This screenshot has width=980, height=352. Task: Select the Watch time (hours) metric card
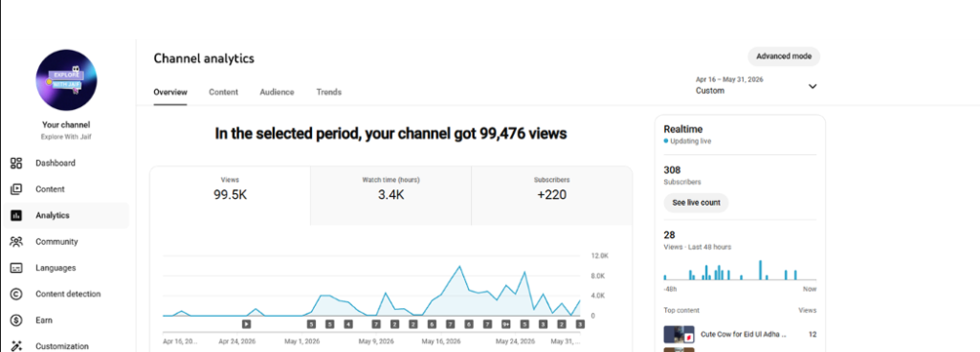pyautogui.click(x=390, y=195)
